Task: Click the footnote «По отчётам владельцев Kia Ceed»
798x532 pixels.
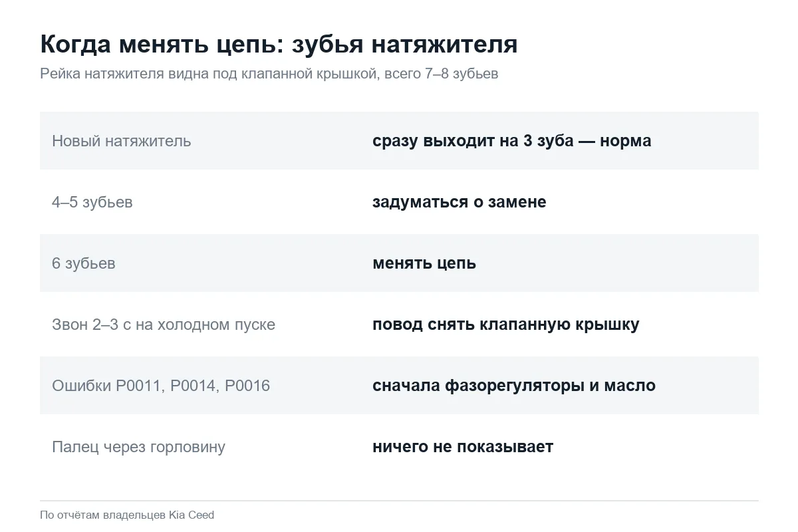Action: point(127,515)
